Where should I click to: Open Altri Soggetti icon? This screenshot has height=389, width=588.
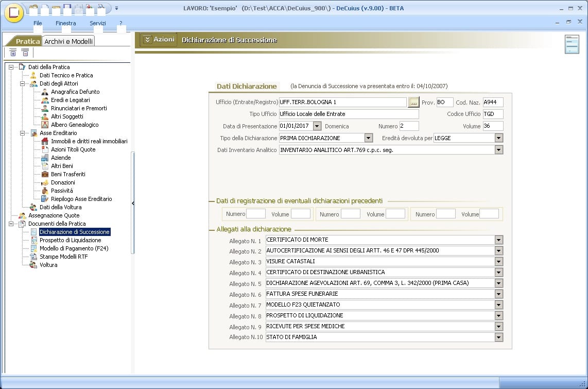point(45,116)
